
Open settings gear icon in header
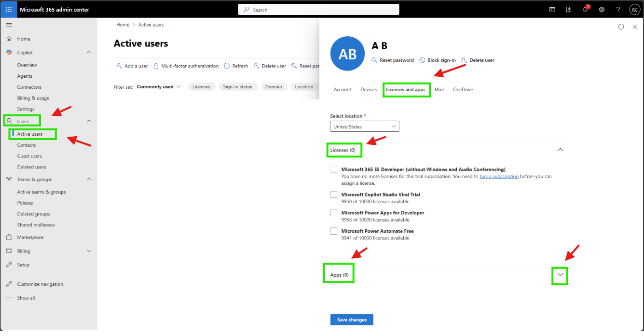click(x=602, y=10)
